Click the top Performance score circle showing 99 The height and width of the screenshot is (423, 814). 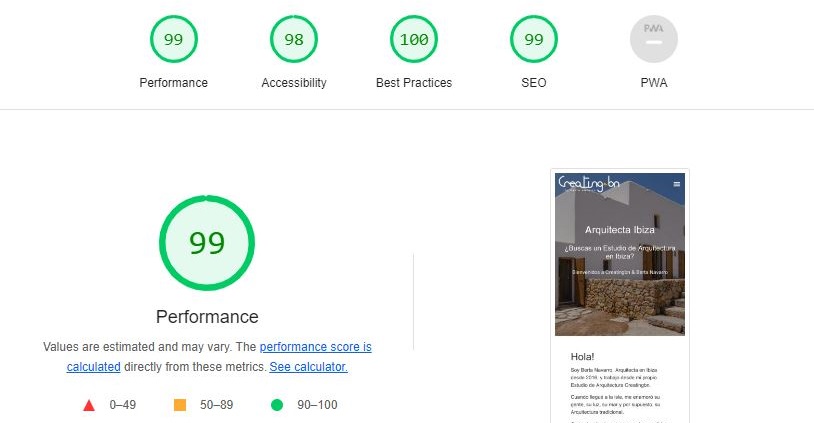point(174,40)
